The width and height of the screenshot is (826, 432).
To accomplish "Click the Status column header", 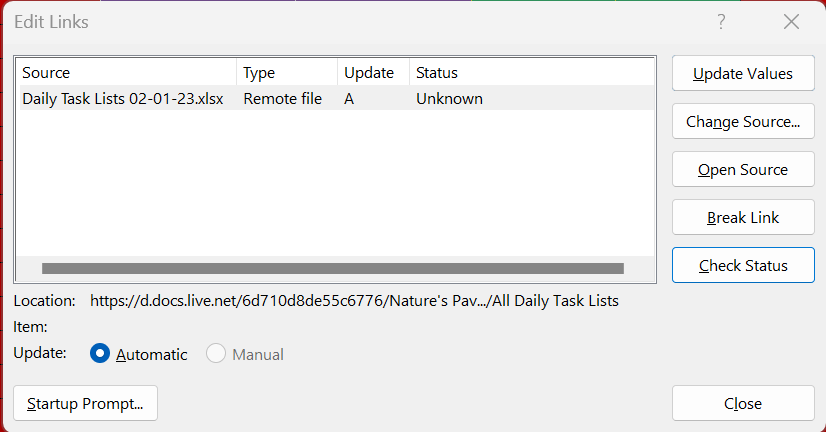I will click(x=532, y=73).
